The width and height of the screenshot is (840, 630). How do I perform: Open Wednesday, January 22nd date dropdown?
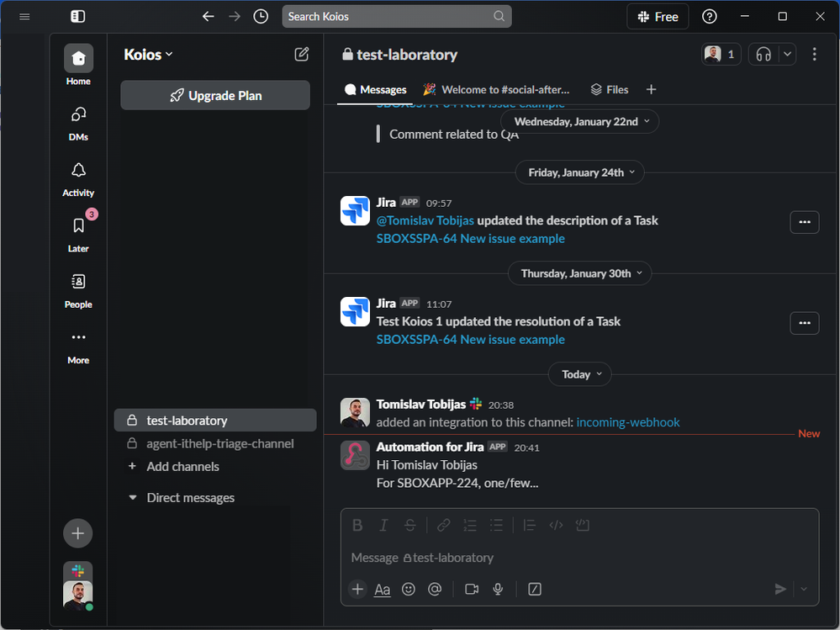point(579,122)
